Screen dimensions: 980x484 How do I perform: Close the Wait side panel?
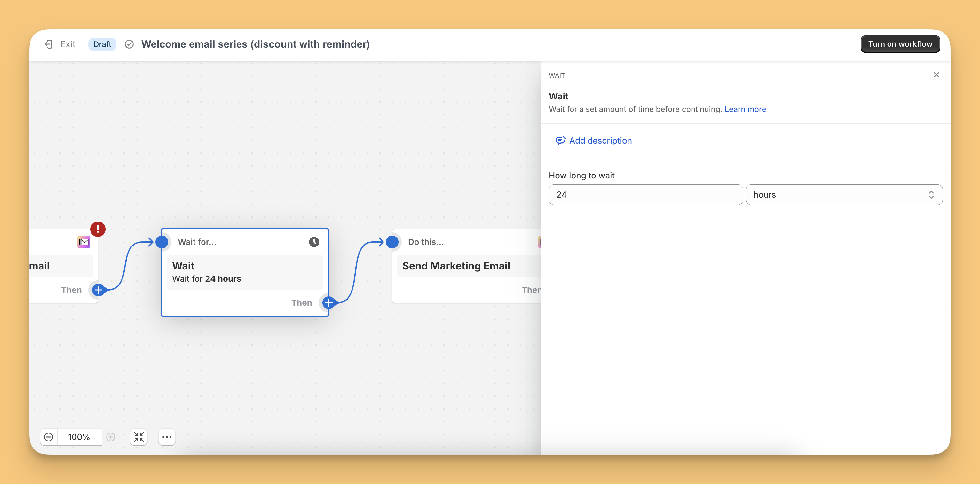(x=936, y=75)
